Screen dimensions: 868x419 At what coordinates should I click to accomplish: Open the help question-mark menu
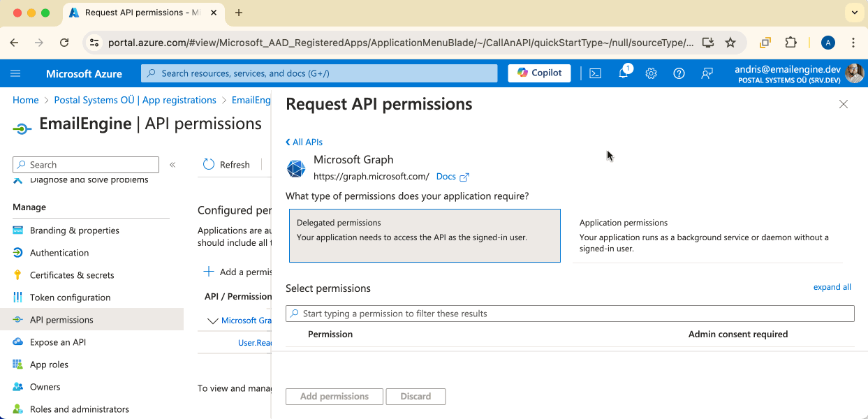tap(679, 73)
